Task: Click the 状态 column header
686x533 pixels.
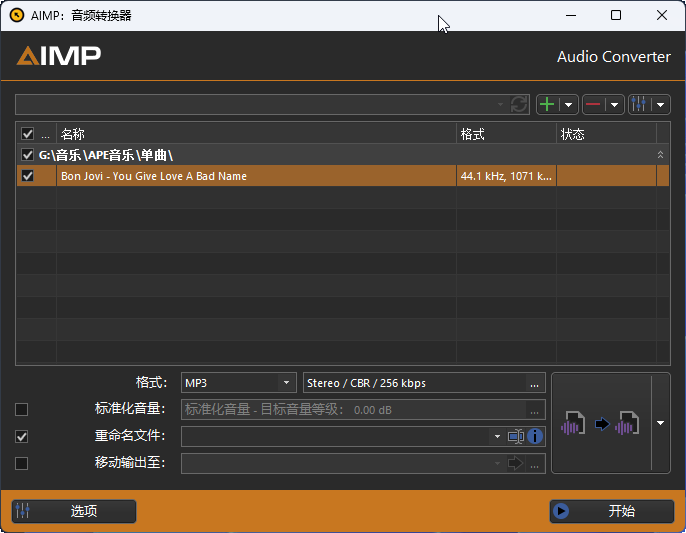Action: [606, 134]
